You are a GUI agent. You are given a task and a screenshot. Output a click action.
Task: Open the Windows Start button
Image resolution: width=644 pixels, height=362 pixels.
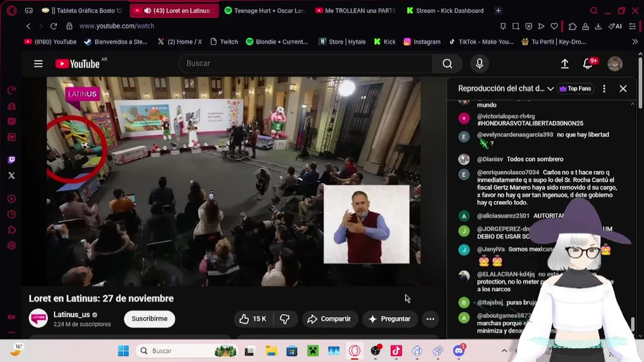[x=123, y=351]
